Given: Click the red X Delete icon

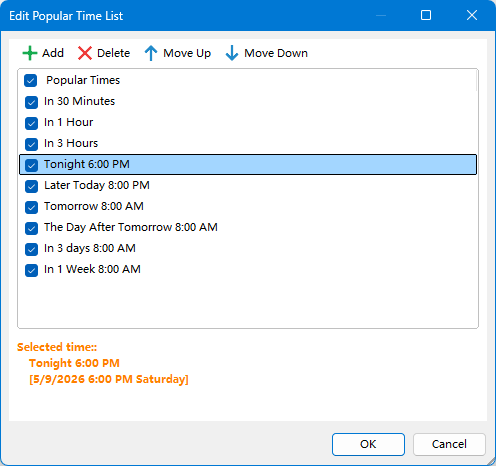Looking at the screenshot, I should point(85,53).
